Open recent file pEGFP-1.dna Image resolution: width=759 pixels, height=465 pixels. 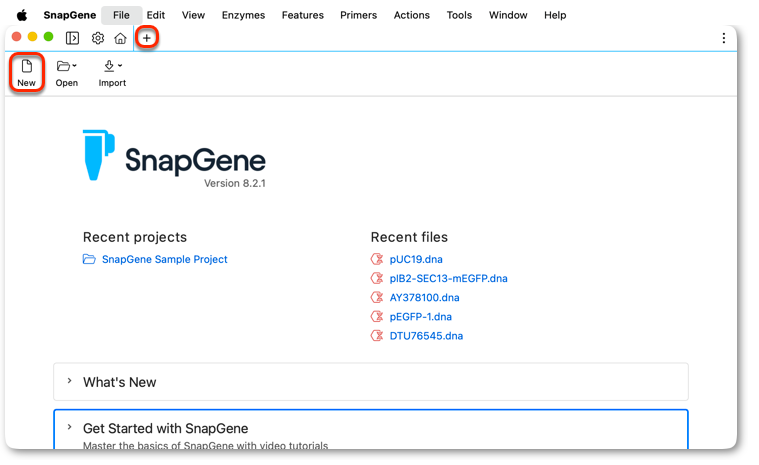[x=421, y=316]
